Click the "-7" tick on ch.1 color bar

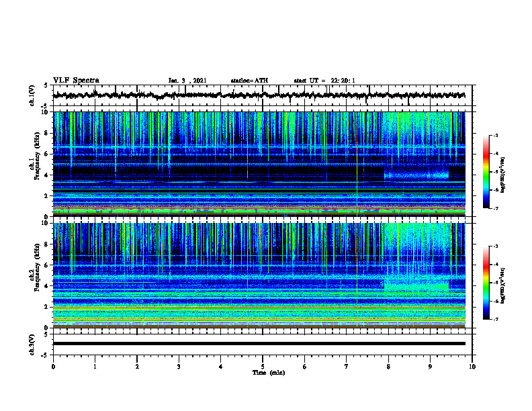[496, 208]
